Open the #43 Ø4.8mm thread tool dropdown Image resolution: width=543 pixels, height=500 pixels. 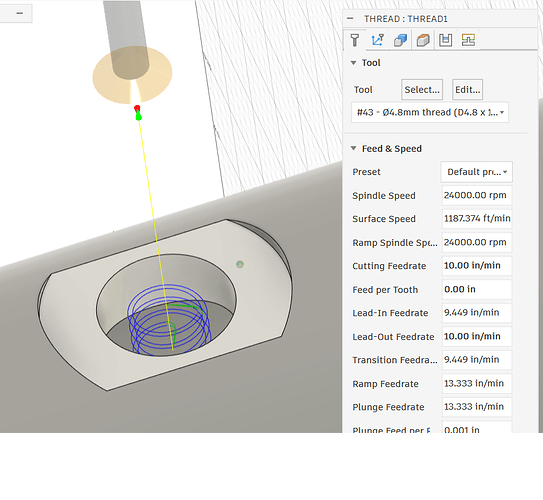tap(430, 112)
